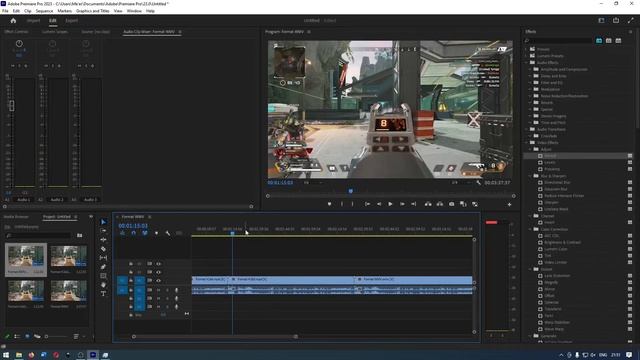Open the Sequence menu

(44, 11)
